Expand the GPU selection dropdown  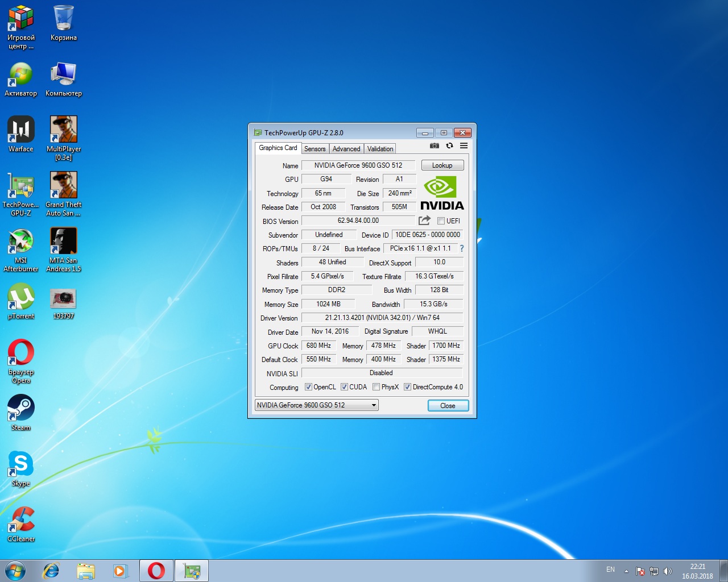[374, 405]
